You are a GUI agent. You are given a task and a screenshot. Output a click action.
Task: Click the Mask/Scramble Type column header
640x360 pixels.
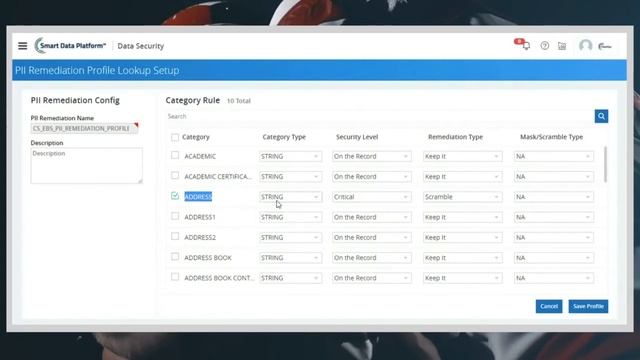coord(551,137)
